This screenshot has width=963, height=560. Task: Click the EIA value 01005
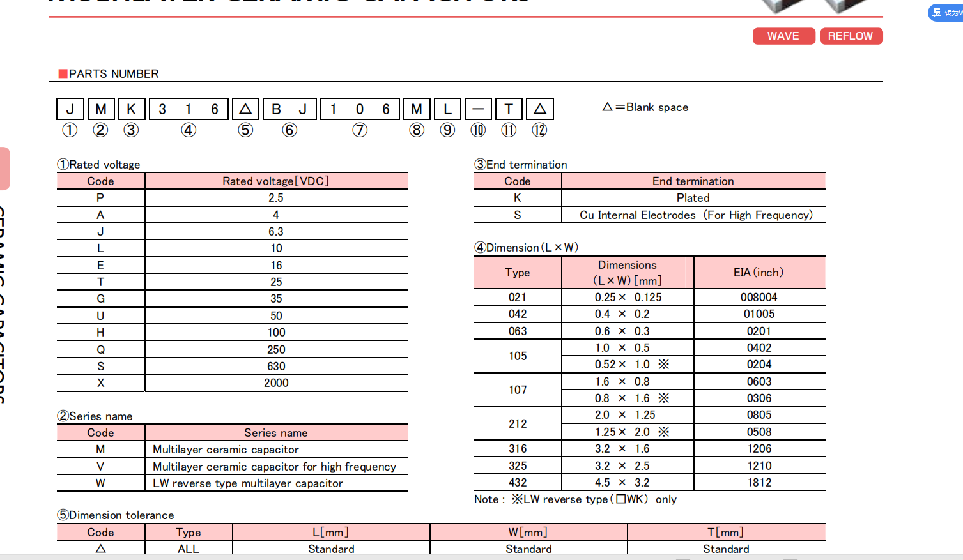click(x=759, y=314)
